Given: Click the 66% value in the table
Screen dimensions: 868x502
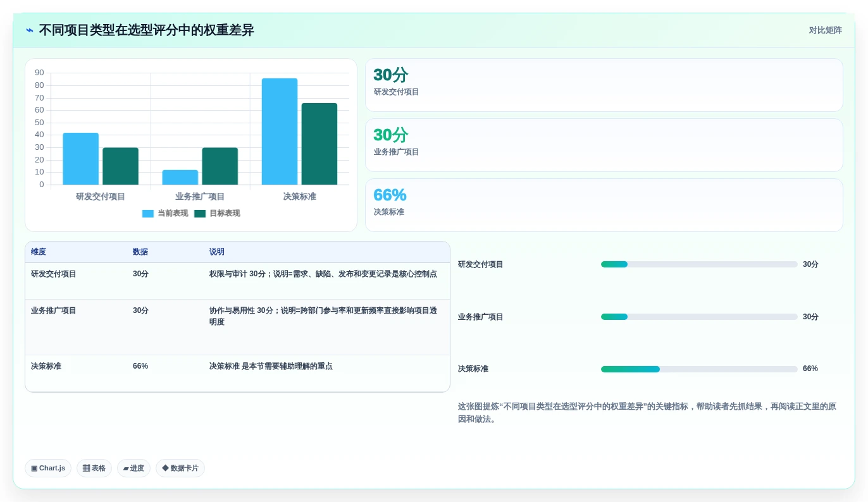Looking at the screenshot, I should click(140, 366).
